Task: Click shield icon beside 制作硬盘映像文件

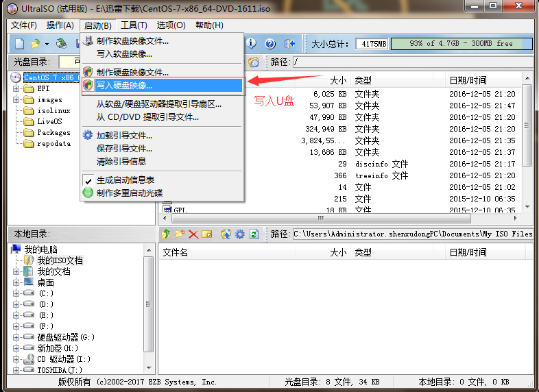Action: pos(88,72)
